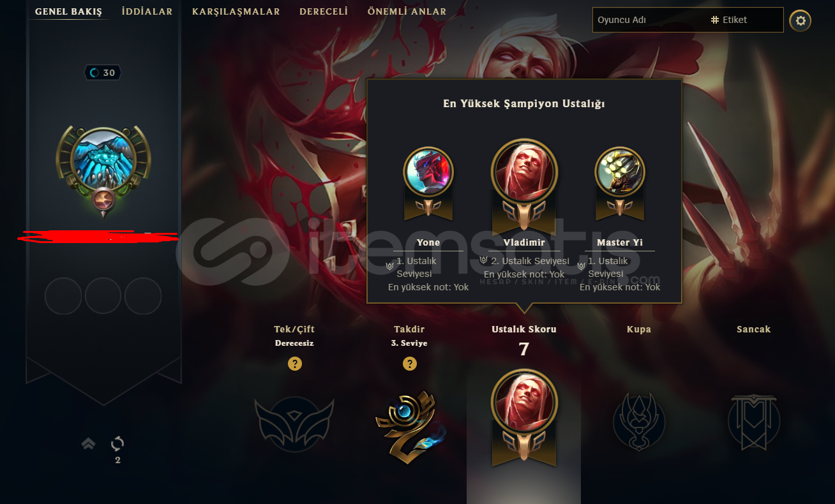Go to the DERECELİ tab
Screen dimensions: 835x504
(x=324, y=11)
